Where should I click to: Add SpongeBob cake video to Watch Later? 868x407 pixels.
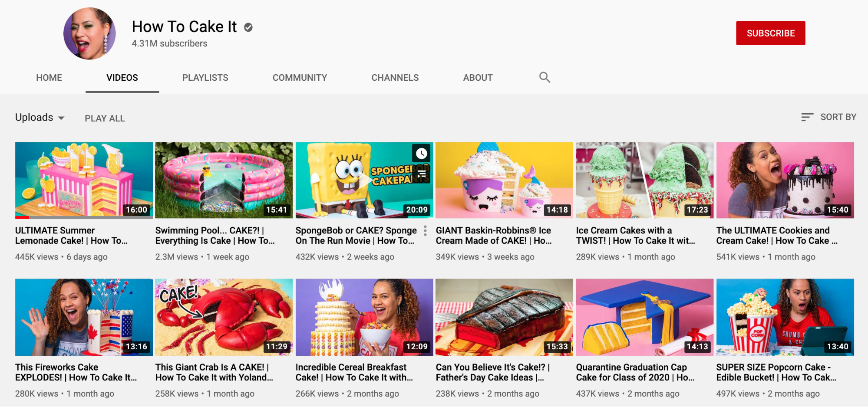(421, 153)
